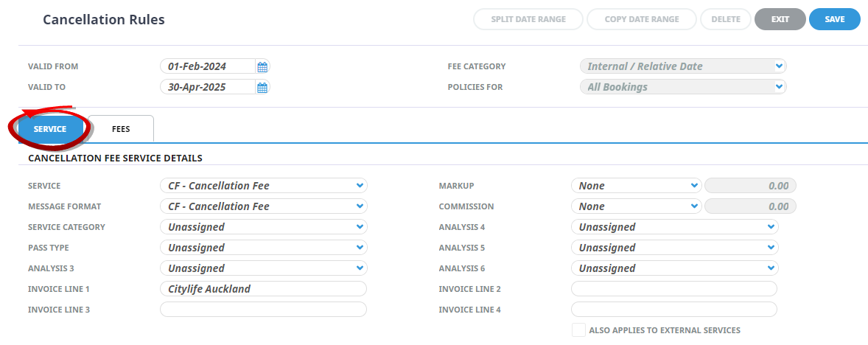Screen dimensions: 868x345
Task: Open the Service dropdown list
Action: [263, 186]
